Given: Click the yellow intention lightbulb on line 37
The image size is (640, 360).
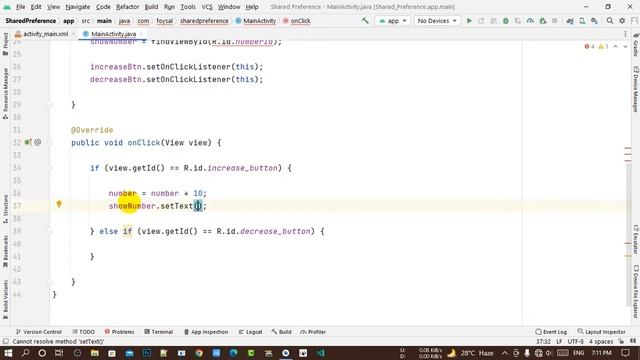Looking at the screenshot, I should click(x=59, y=204).
